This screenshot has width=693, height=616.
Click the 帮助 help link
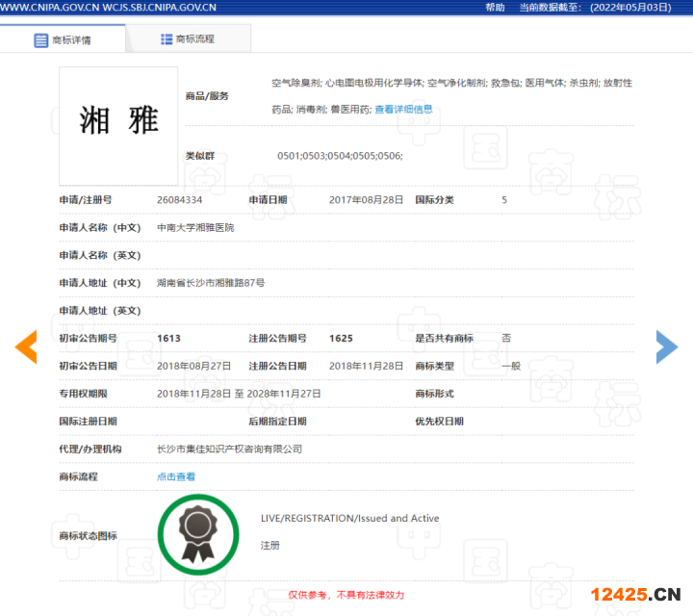(495, 8)
